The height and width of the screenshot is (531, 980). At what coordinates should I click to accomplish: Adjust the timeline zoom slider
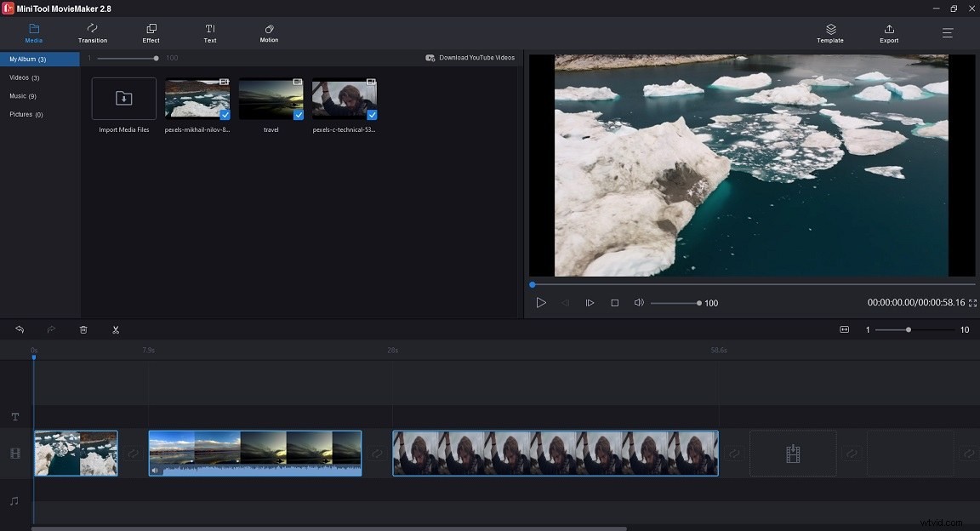click(909, 329)
